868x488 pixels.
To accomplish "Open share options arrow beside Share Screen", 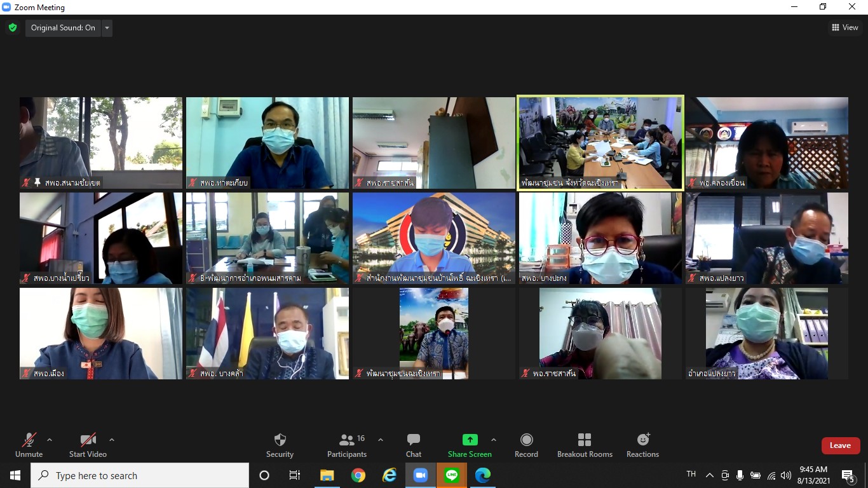I will (494, 440).
